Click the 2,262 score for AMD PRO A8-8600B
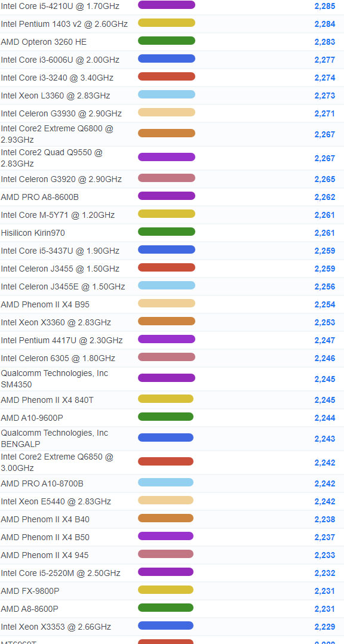The width and height of the screenshot is (344, 644). pos(325,197)
